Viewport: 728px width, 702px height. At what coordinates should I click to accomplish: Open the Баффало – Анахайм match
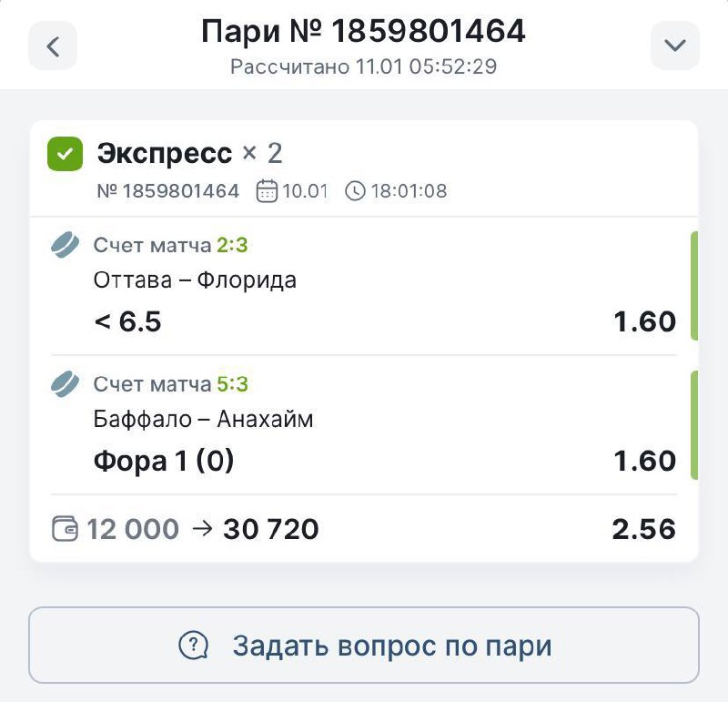pyautogui.click(x=203, y=419)
